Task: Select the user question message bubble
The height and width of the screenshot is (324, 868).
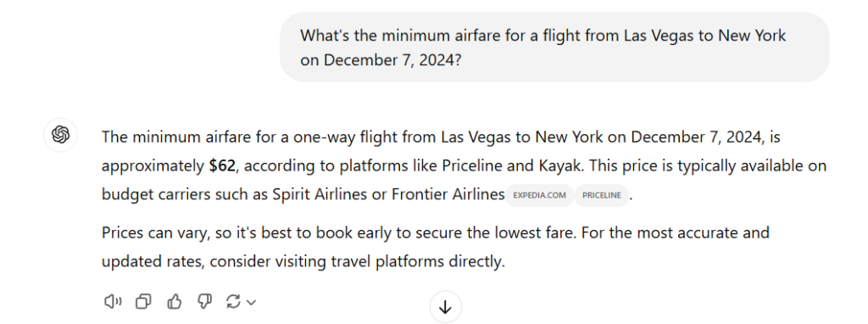Action: (554, 47)
